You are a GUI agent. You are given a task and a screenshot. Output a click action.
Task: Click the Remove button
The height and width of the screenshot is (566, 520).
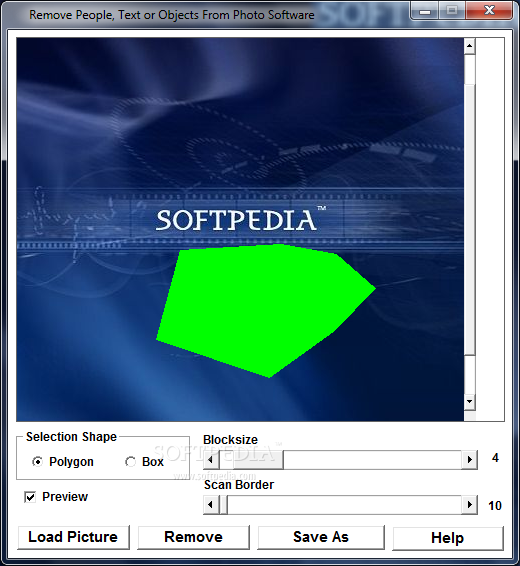[193, 537]
